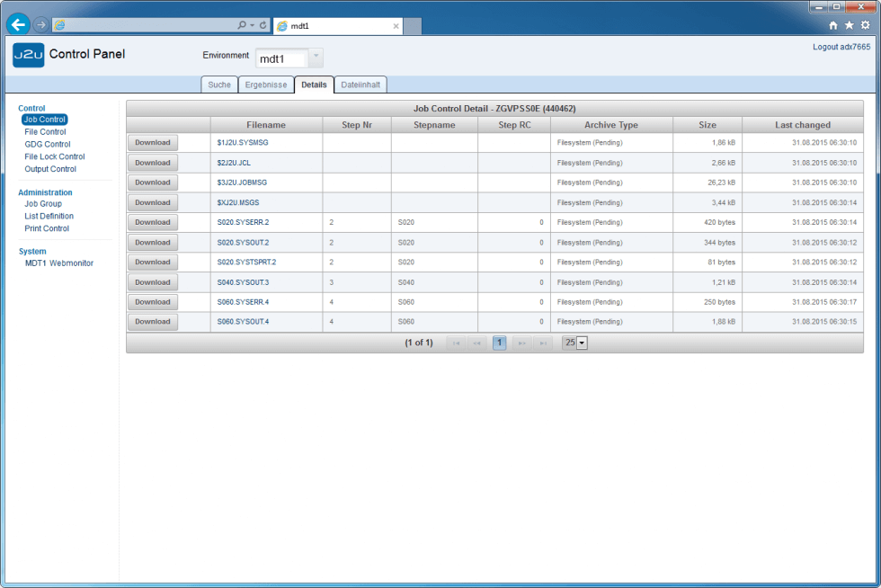
Task: Open GDG Control in sidebar
Action: tap(48, 144)
